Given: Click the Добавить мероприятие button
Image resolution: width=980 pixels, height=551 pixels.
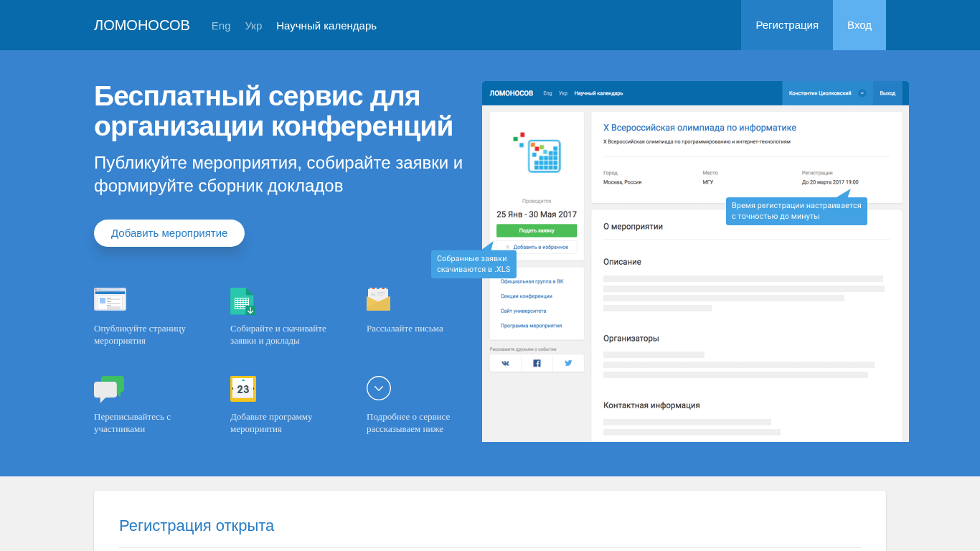Looking at the screenshot, I should 169,233.
